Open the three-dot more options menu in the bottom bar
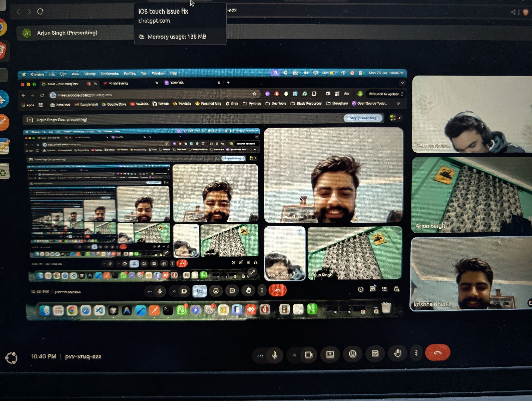Screen dimensions: 532x401 pyautogui.click(x=416, y=353)
